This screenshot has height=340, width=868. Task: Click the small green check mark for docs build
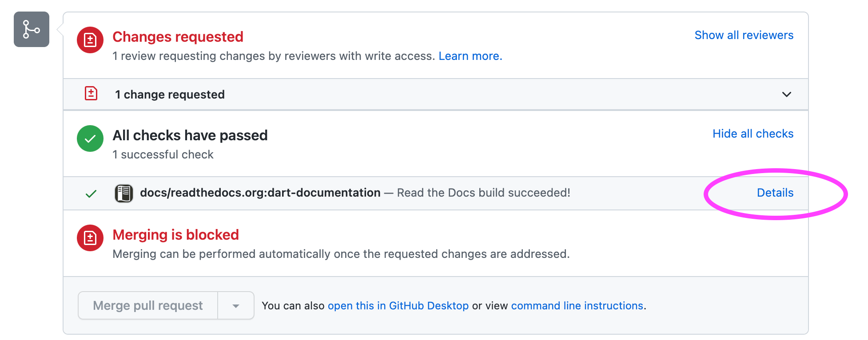(x=91, y=194)
